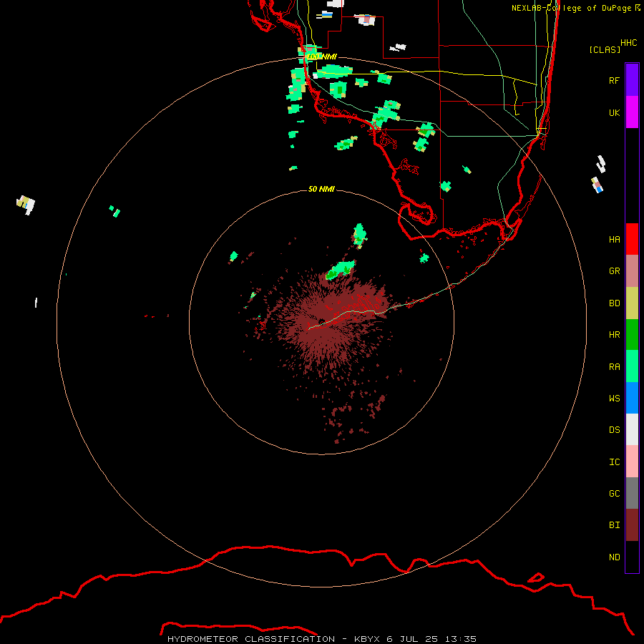This screenshot has height=644, width=644.
Task: Click the GC legend label
Action: pos(614,494)
